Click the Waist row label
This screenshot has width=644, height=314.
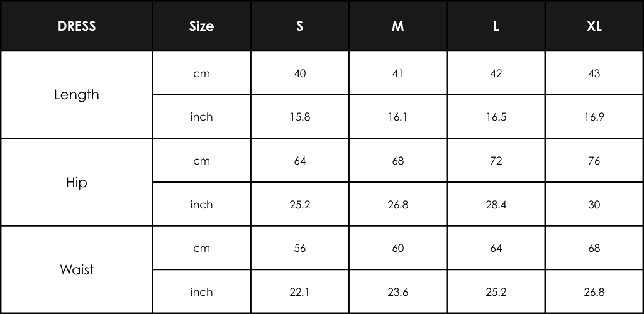[76, 269]
